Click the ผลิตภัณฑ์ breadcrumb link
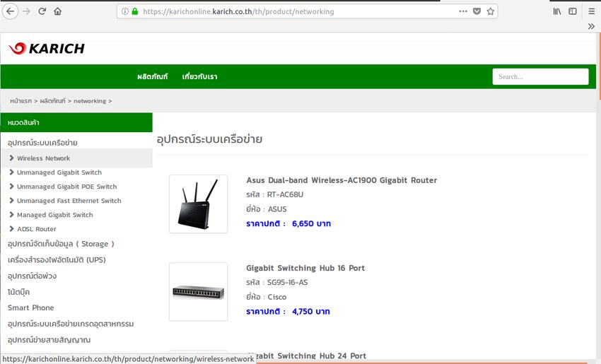 click(x=53, y=101)
